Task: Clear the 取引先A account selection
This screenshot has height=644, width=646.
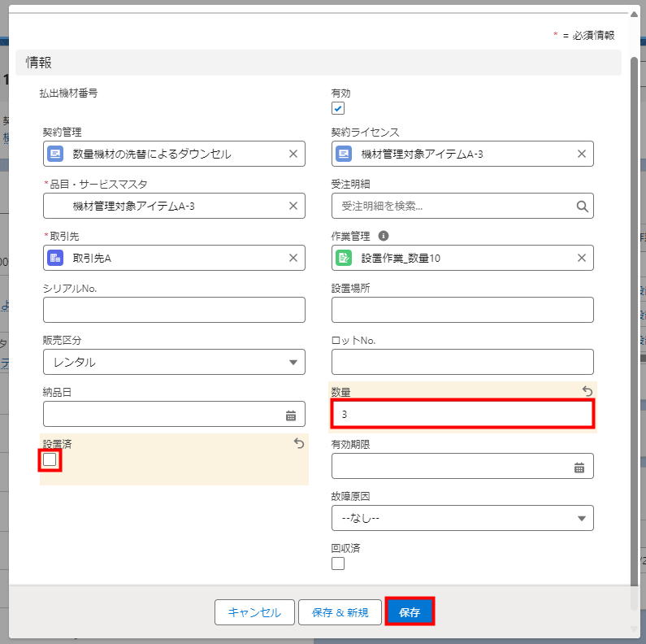Action: 293,258
